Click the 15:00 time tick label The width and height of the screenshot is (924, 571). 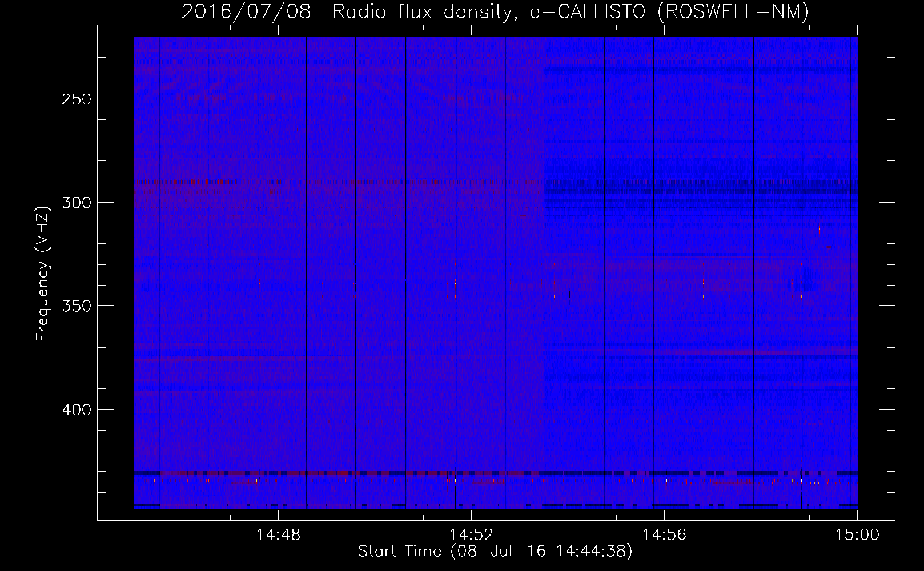(x=857, y=535)
